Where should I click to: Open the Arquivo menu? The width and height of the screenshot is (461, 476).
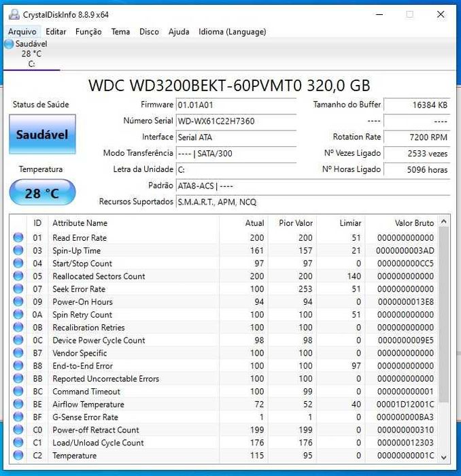click(x=22, y=31)
